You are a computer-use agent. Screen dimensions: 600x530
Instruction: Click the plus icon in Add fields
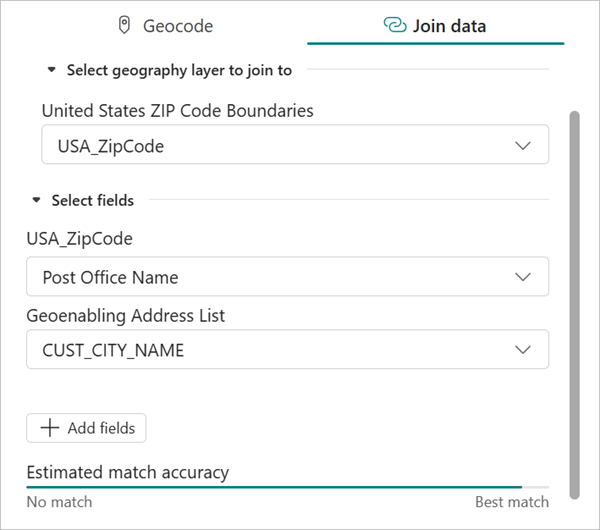coord(50,428)
